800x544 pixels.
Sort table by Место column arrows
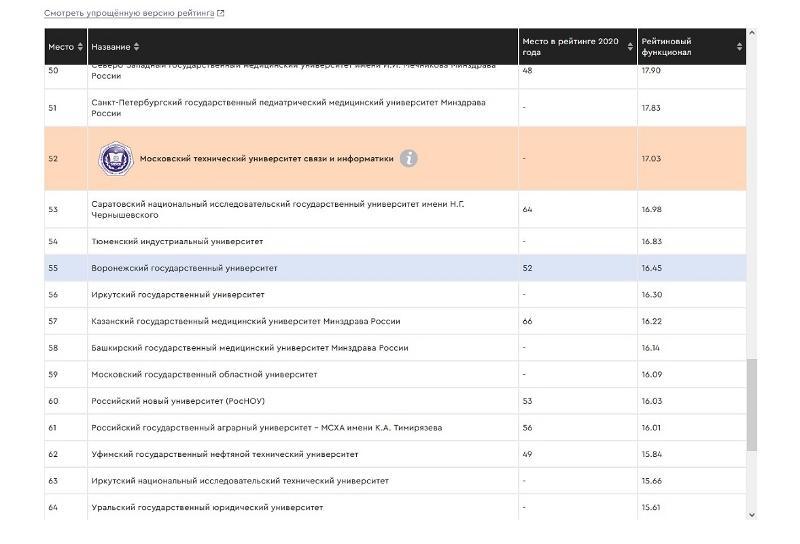click(80, 47)
